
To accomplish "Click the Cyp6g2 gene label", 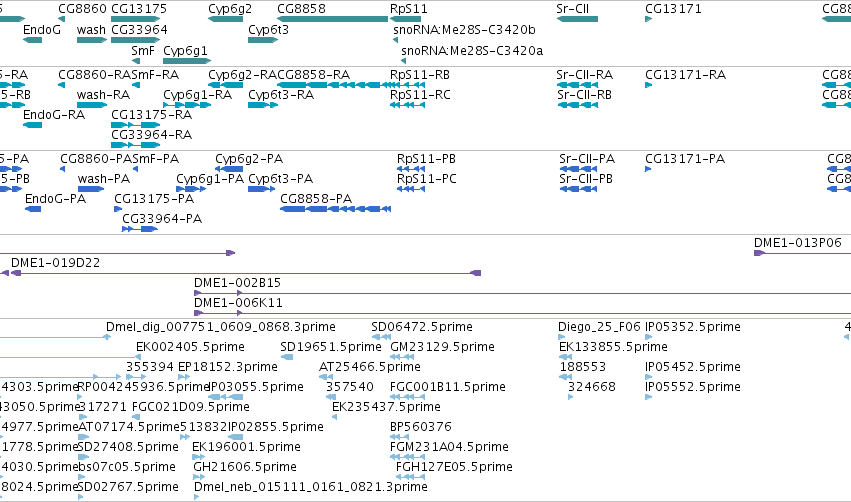I will click(230, 9).
